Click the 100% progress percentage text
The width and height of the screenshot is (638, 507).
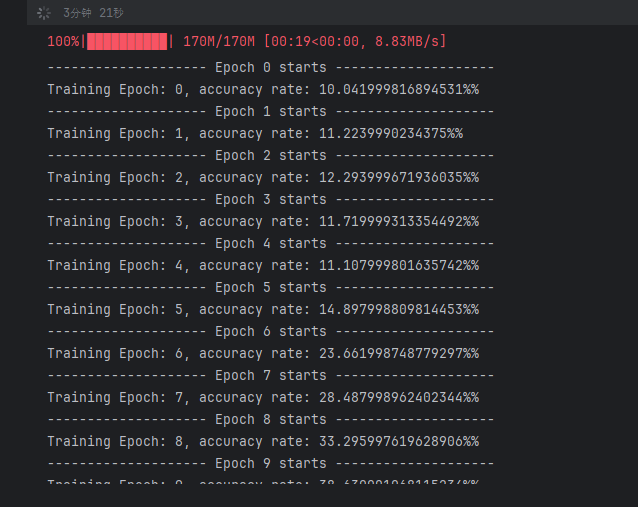click(x=63, y=41)
